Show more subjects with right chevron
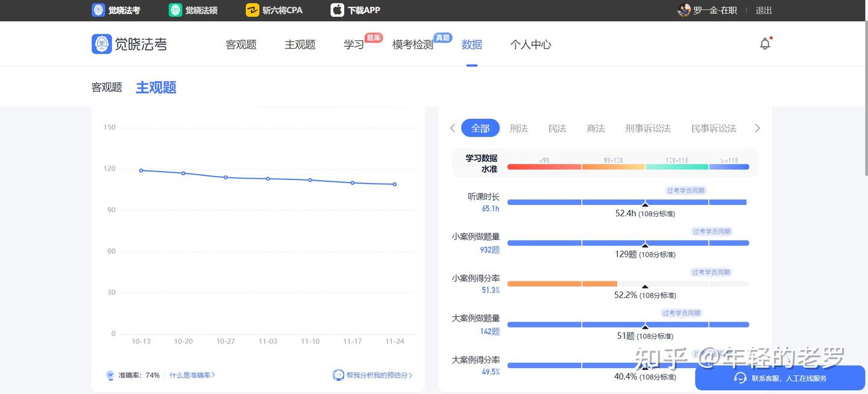 (758, 128)
